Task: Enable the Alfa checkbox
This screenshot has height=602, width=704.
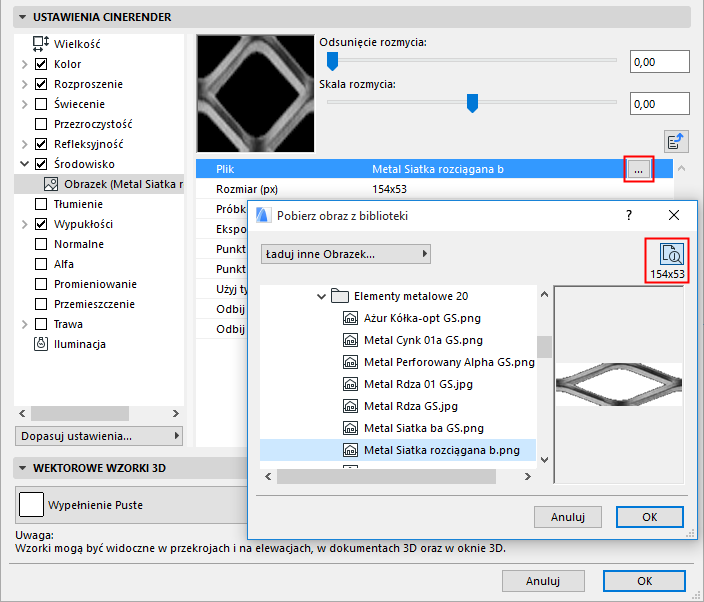Action: pyautogui.click(x=41, y=264)
